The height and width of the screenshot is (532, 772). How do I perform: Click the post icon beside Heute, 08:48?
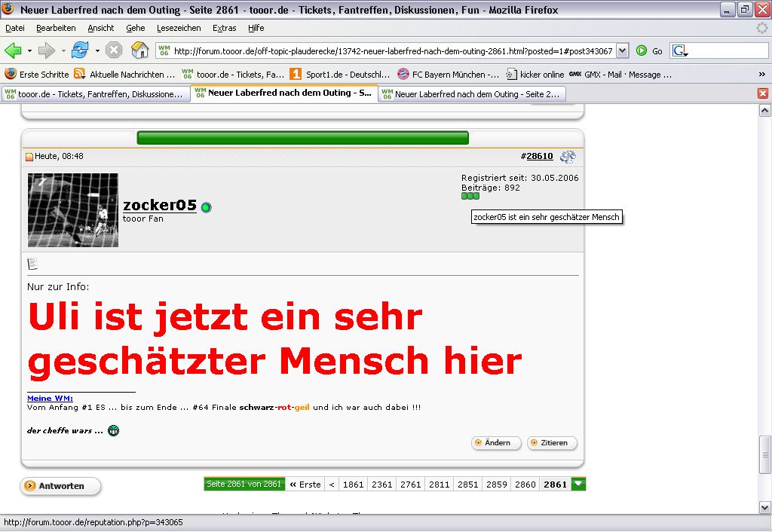(x=30, y=157)
